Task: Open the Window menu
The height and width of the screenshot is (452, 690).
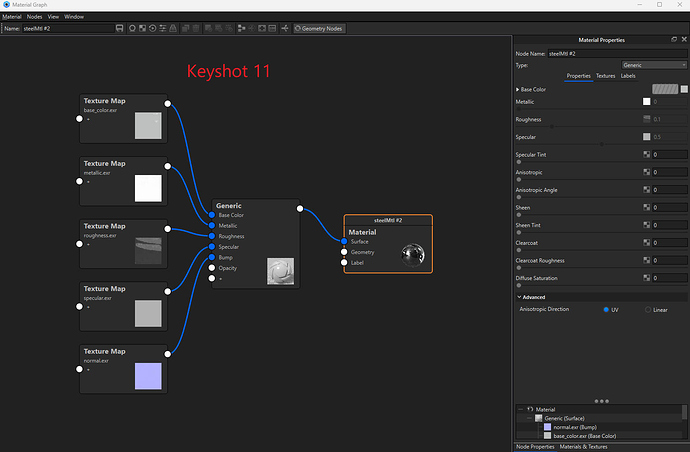Action: pyautogui.click(x=74, y=17)
